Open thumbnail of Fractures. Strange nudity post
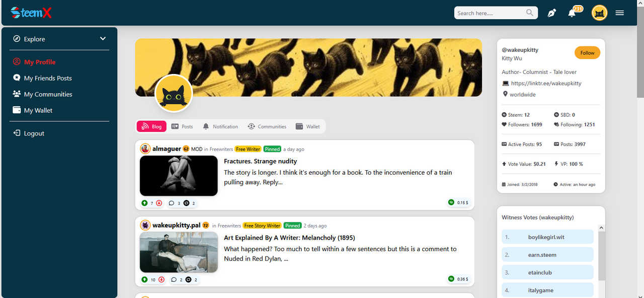 click(x=179, y=176)
